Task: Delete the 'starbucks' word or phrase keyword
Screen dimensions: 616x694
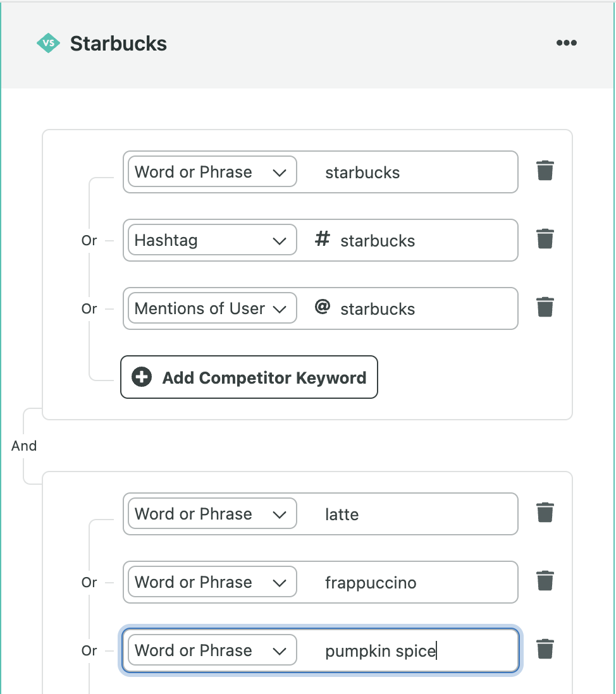Action: [545, 171]
